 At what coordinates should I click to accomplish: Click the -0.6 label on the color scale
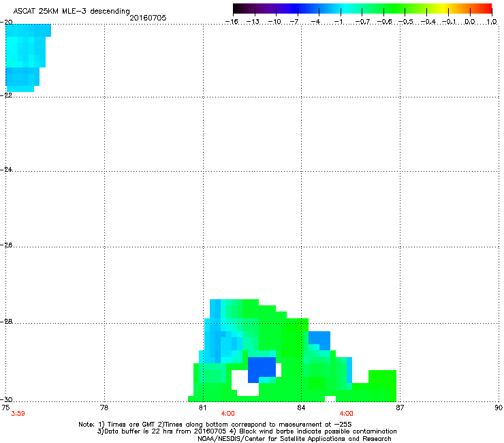click(x=384, y=22)
